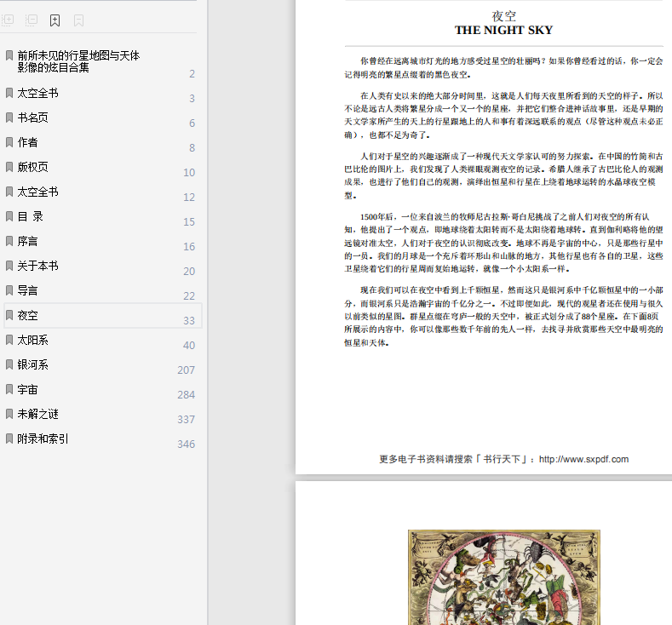Click the paragraph starting 1500年后
Viewport: 672px width, 625px height.
coord(503,243)
